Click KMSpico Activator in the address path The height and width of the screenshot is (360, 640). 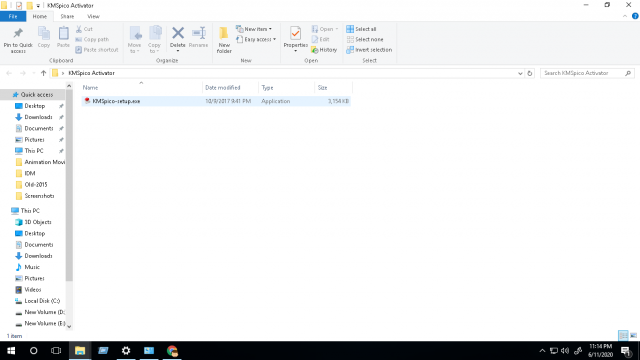pyautogui.click(x=91, y=73)
